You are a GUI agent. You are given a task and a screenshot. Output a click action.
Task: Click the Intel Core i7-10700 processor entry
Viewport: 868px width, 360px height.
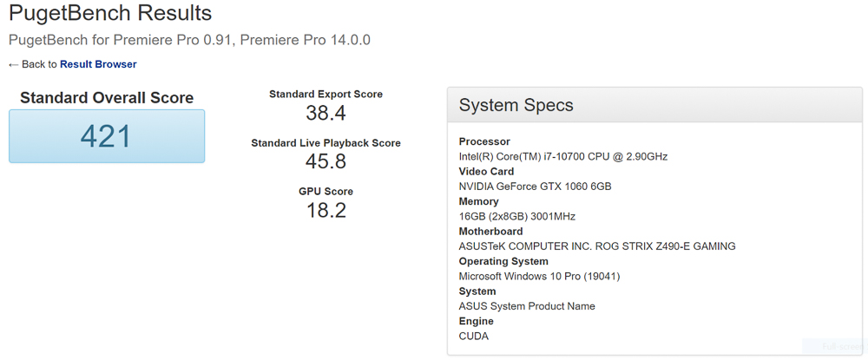[x=562, y=157]
